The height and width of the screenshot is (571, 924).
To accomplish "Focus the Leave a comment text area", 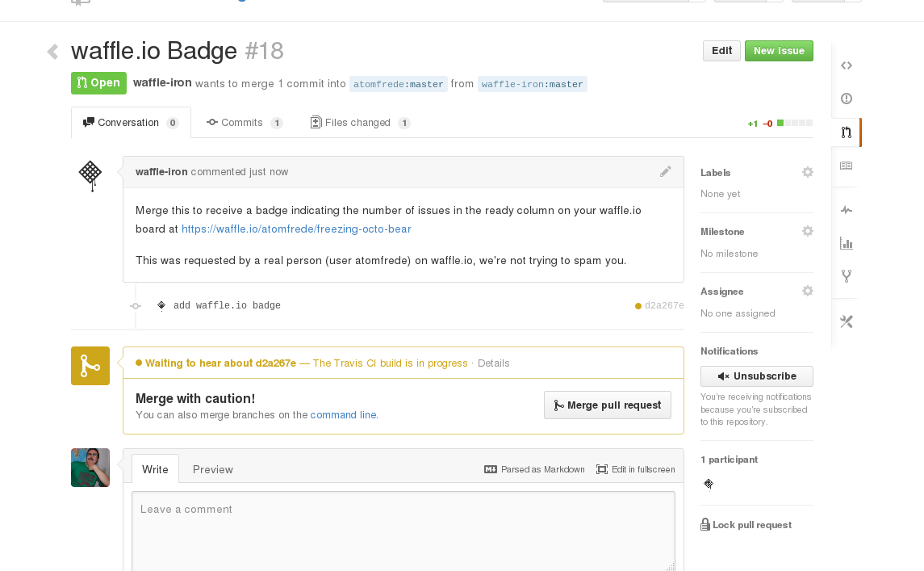I will pyautogui.click(x=403, y=531).
